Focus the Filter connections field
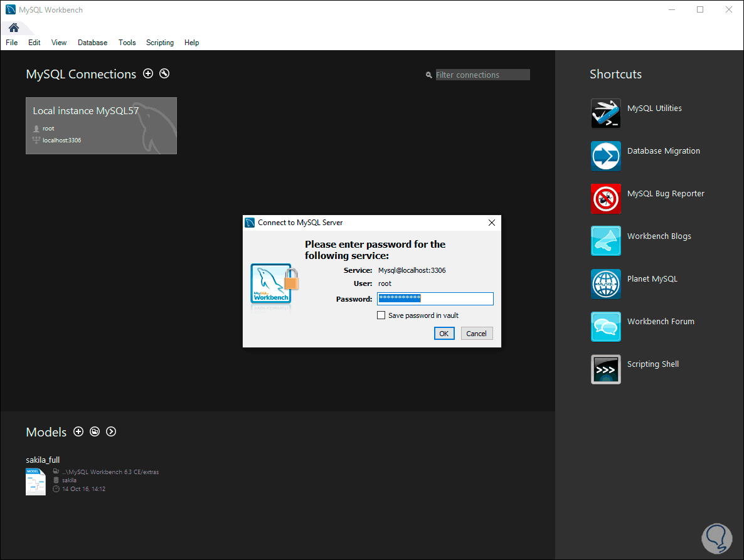This screenshot has height=560, width=744. tap(482, 75)
